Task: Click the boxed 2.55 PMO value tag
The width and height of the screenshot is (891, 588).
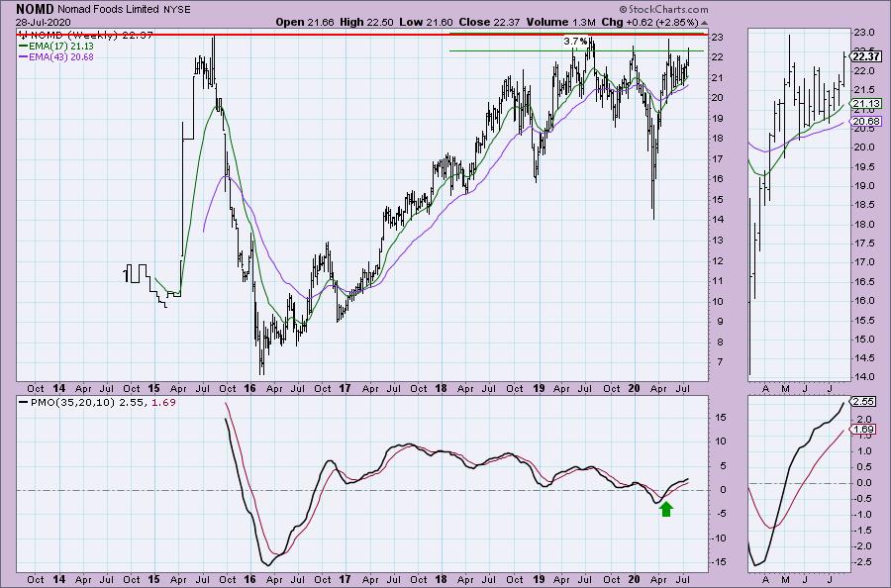Action: (x=862, y=401)
